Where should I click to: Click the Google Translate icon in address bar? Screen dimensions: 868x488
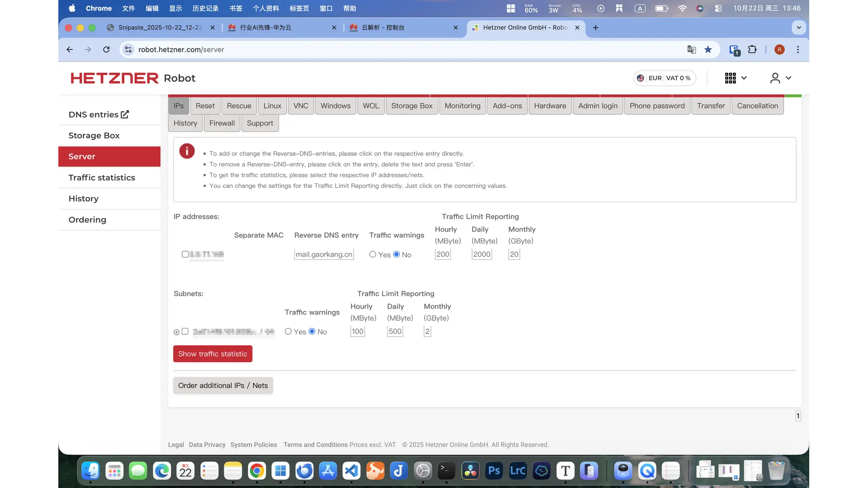(691, 50)
